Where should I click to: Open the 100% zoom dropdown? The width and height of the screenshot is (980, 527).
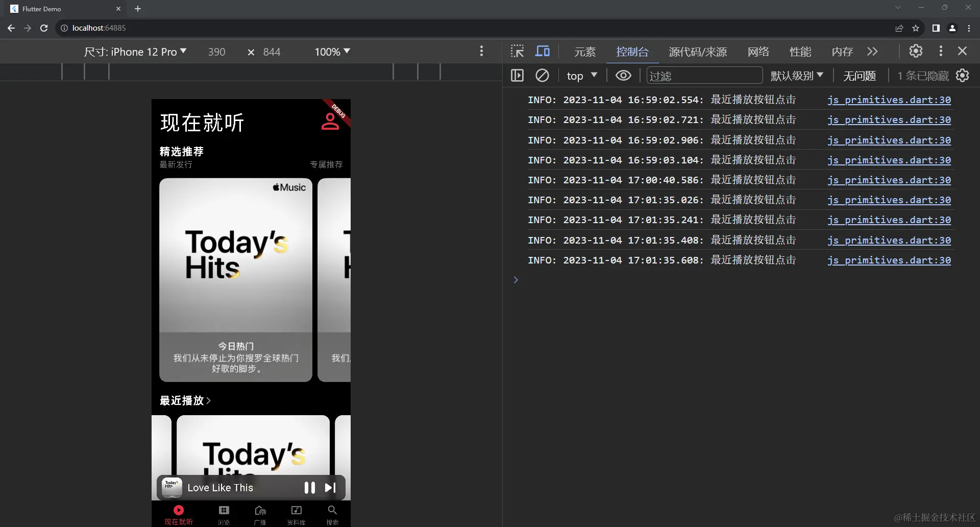pyautogui.click(x=332, y=52)
